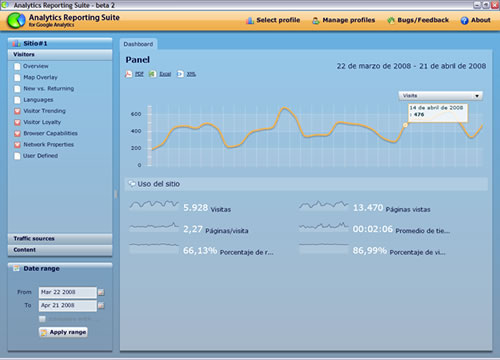Click the Date range panel header
The height and width of the screenshot is (360, 500).
[60, 268]
